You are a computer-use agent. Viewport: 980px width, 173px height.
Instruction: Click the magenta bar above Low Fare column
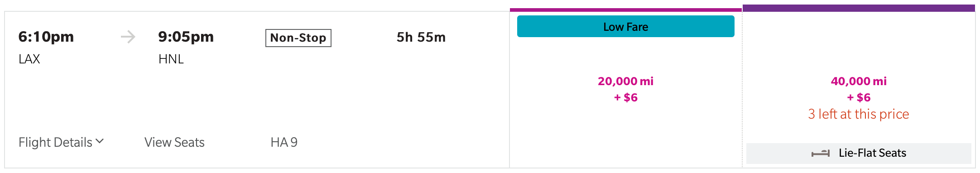626,10
